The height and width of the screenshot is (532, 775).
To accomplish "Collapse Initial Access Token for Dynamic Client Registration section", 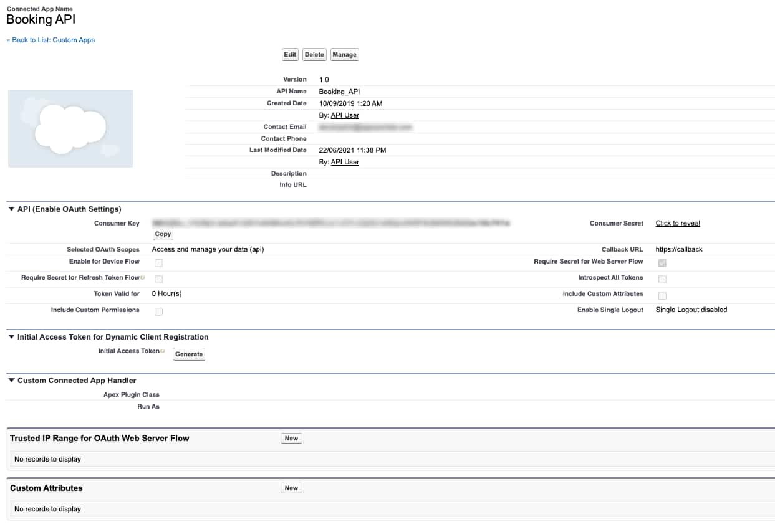I will [x=11, y=337].
